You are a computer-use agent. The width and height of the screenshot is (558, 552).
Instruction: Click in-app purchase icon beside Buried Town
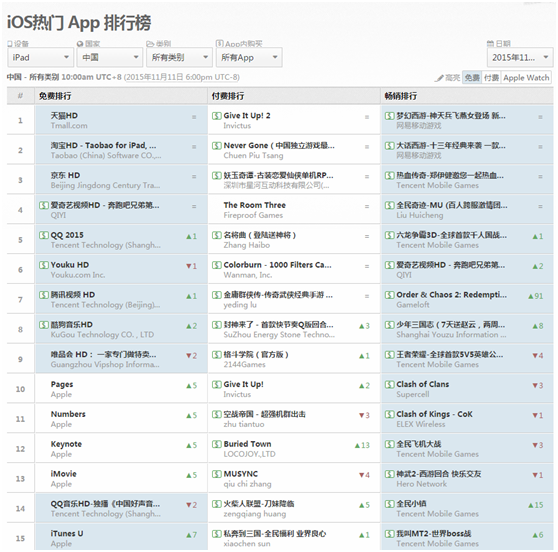tap(216, 444)
